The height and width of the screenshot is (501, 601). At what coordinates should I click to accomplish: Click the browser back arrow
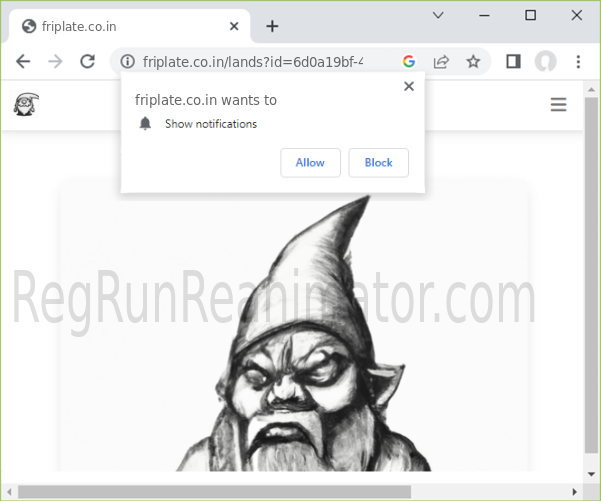(x=23, y=62)
